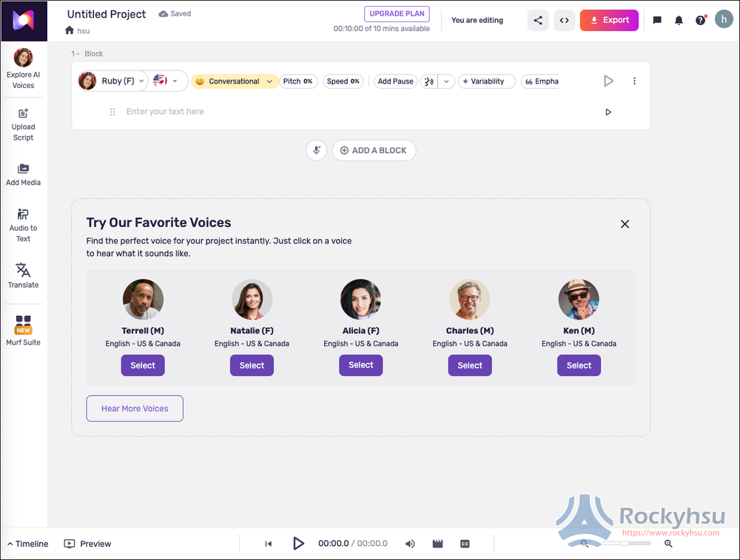The width and height of the screenshot is (740, 560).
Task: Open Audio to Text tool
Action: click(x=23, y=226)
